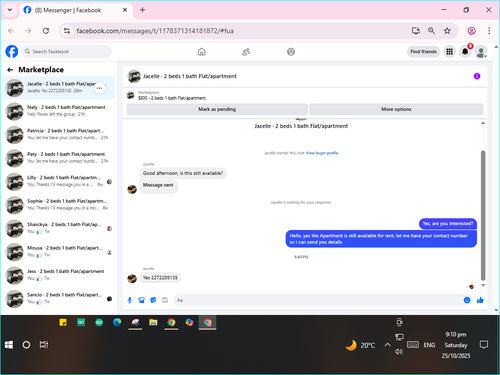Click the 'Yes, are you interested?' sent message
This screenshot has height=375, width=500.
coord(448,224)
